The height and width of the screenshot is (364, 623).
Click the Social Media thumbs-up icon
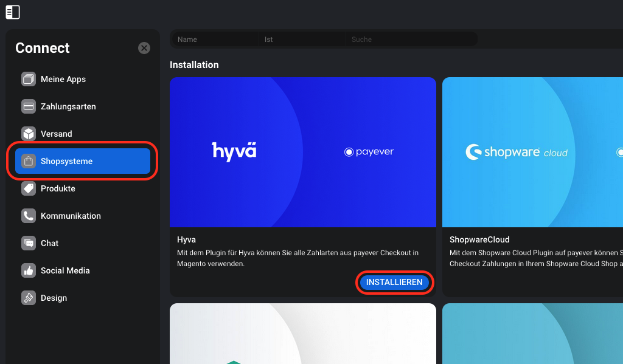pos(29,270)
